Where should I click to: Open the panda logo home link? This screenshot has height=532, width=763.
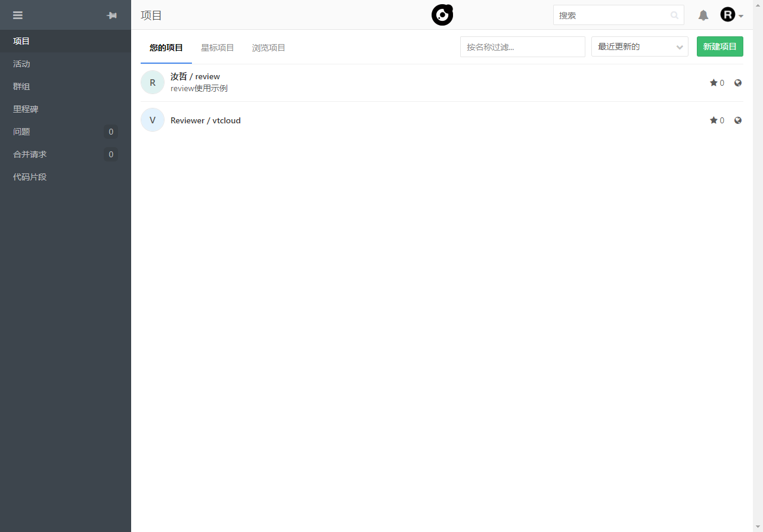[442, 15]
